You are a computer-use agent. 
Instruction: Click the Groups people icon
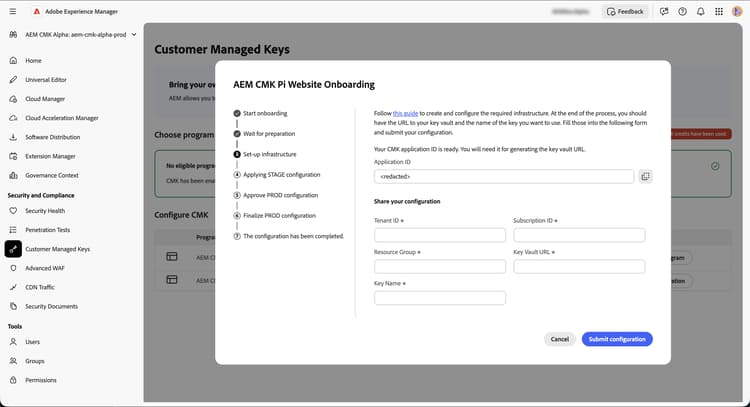pyautogui.click(x=13, y=361)
